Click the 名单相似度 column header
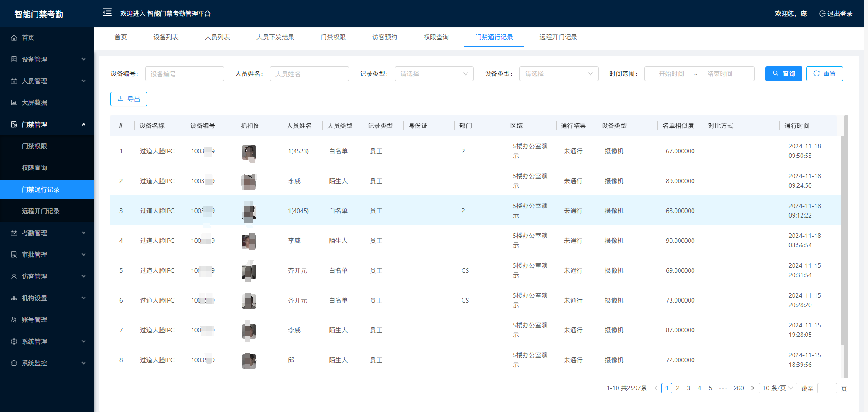868x412 pixels. 678,126
